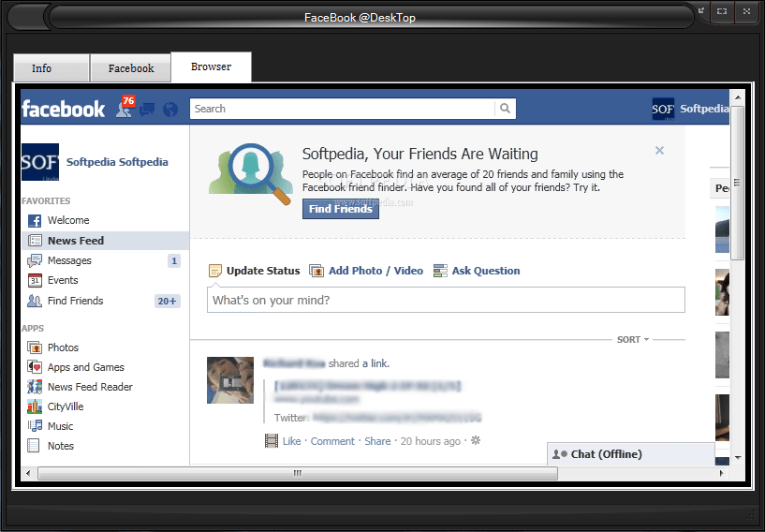Click the '20 hours ago' timestamp
This screenshot has height=532, width=765.
coord(431,441)
